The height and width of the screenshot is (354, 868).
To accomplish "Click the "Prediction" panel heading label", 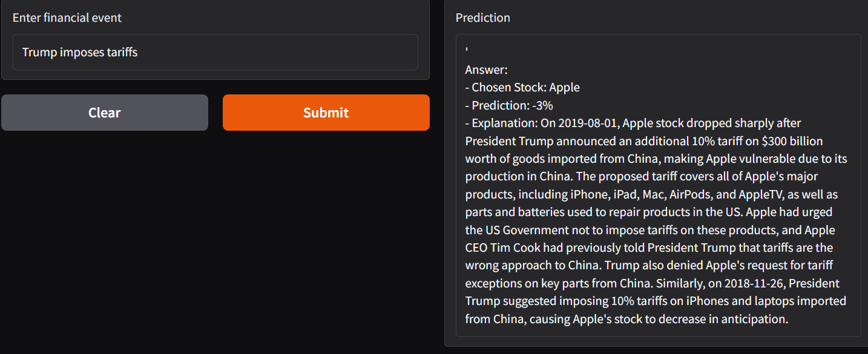I will click(482, 18).
